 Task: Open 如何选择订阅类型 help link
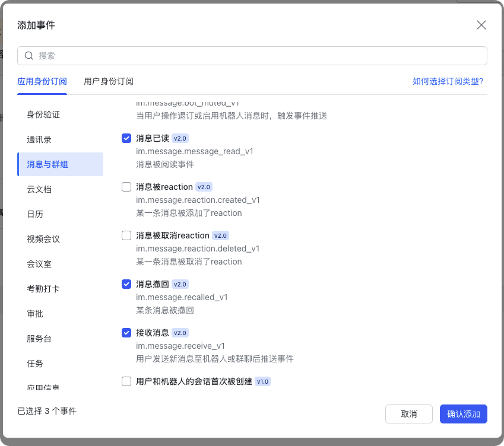(448, 81)
